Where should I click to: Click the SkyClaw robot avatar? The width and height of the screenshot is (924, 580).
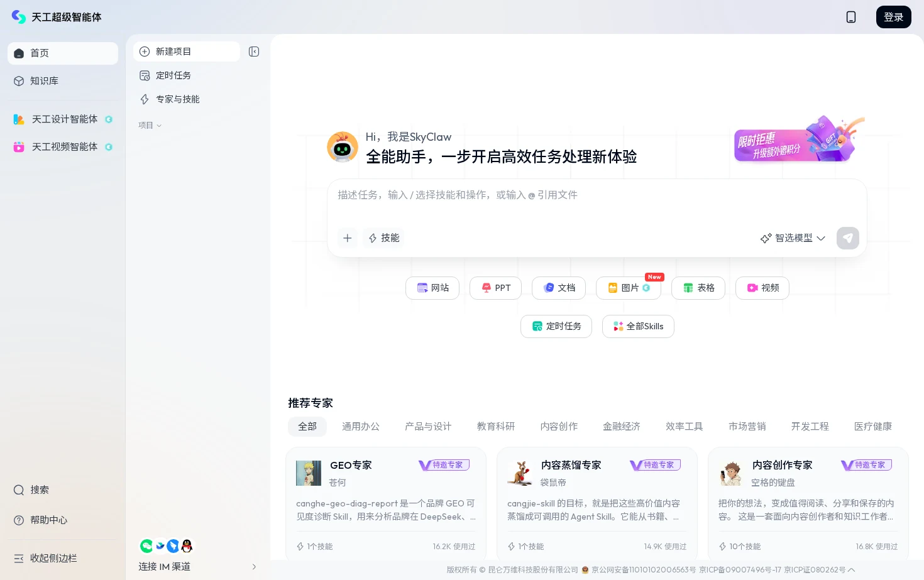pos(343,147)
